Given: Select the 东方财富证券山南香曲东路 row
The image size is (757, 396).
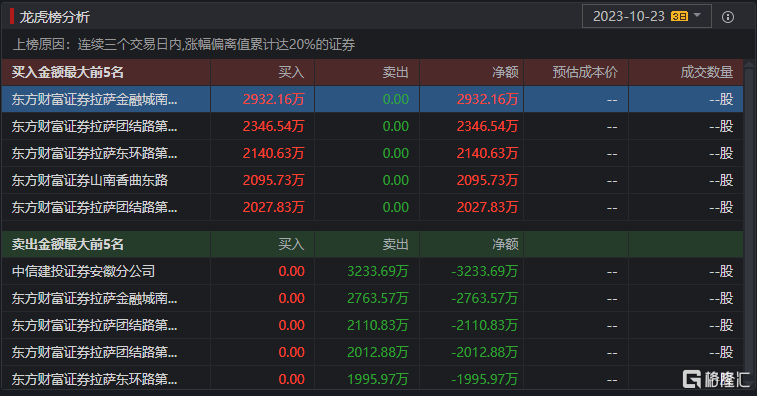Looking at the screenshot, I should click(x=372, y=181).
